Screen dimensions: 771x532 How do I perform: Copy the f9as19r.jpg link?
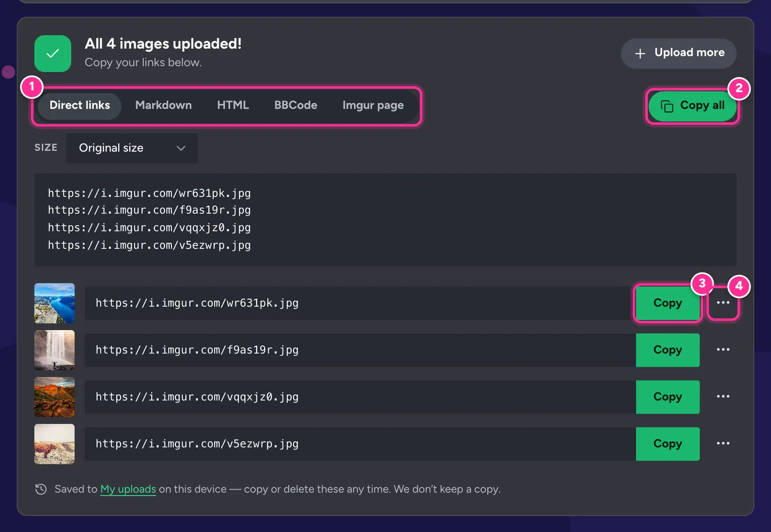coord(668,350)
